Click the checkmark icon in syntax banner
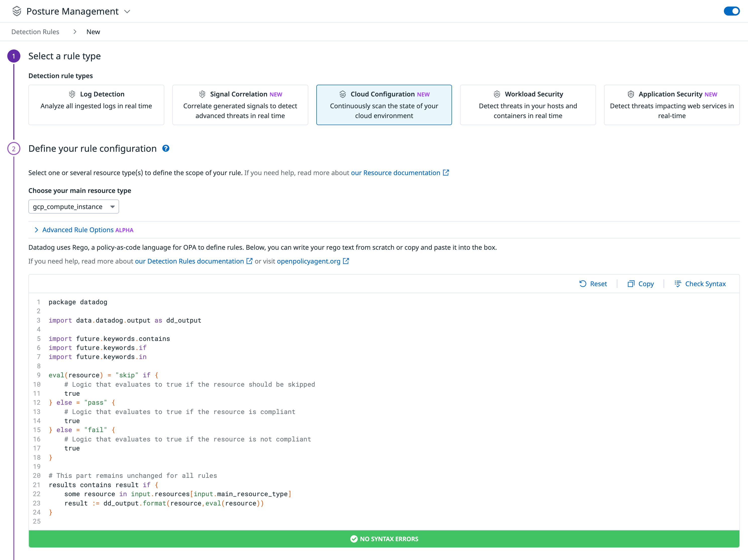Screen dimensions: 748x560 pos(354,539)
